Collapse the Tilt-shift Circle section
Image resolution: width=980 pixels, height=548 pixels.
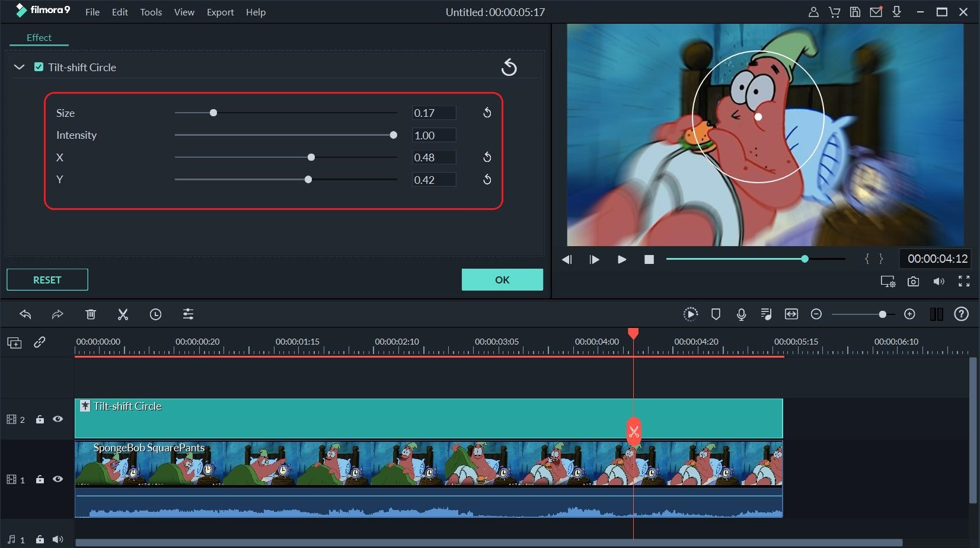point(19,67)
